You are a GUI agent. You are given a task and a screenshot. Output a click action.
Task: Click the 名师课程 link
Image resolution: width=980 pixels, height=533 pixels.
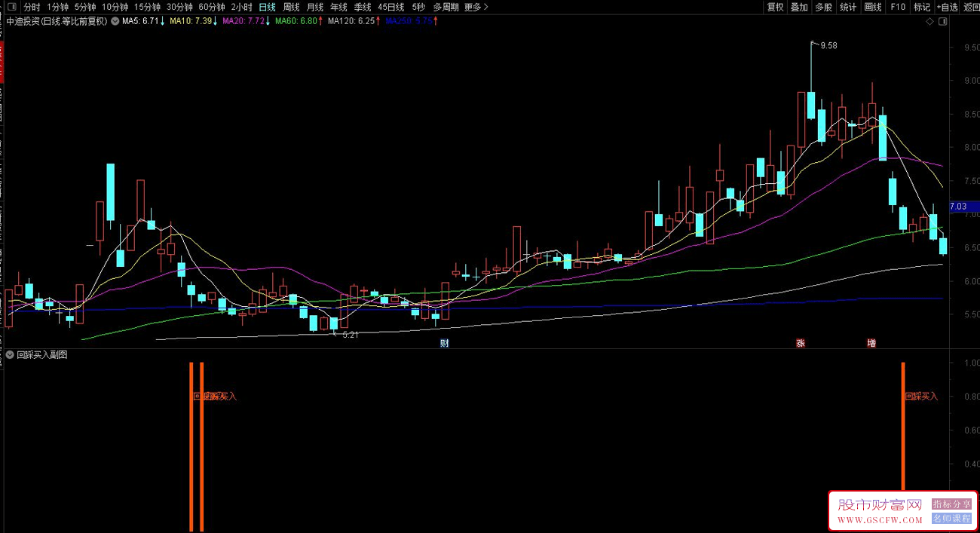click(x=951, y=518)
